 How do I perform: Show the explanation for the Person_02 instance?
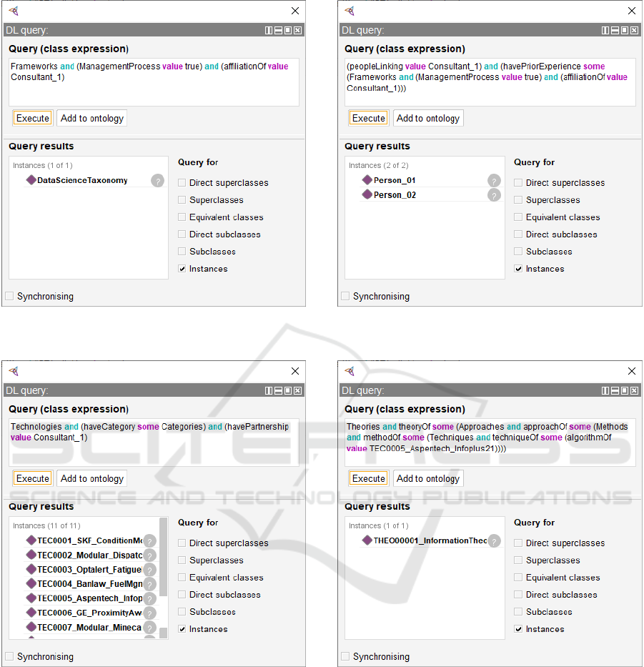[494, 195]
